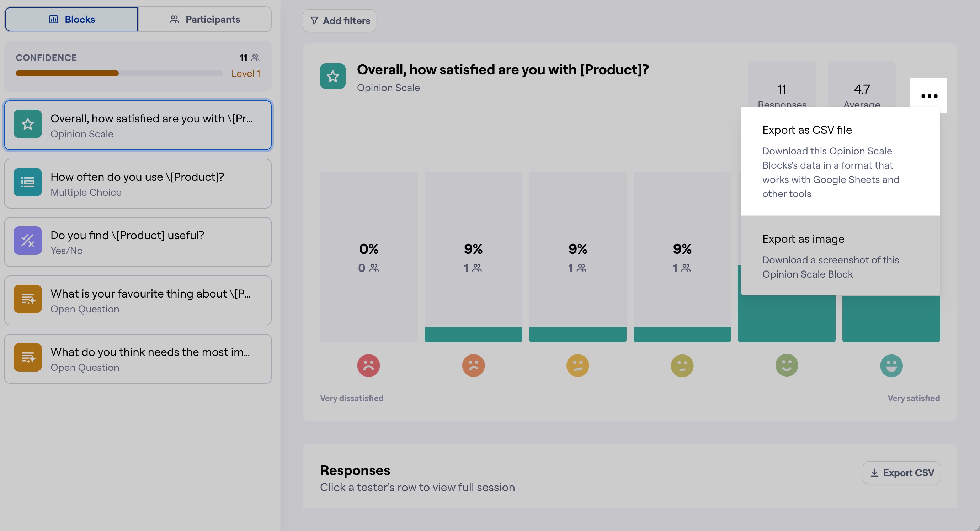Viewport: 980px width, 531px height.
Task: Click the very dissatisfied red face icon
Action: (368, 366)
